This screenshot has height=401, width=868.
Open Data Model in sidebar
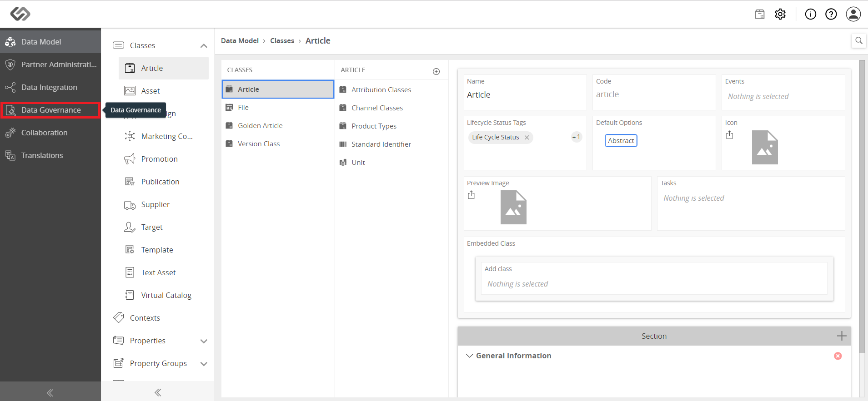[50, 42]
